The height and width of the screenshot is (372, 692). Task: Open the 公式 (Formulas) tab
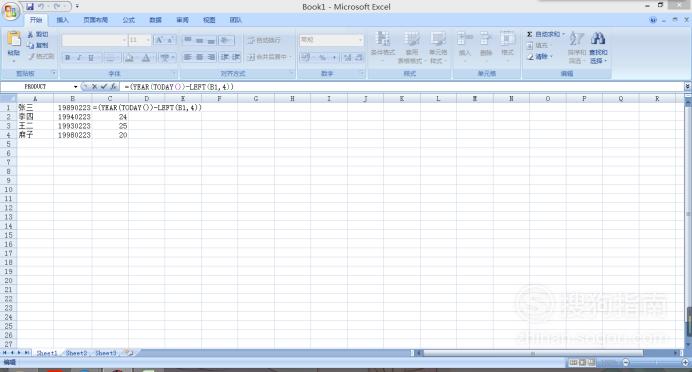128,20
